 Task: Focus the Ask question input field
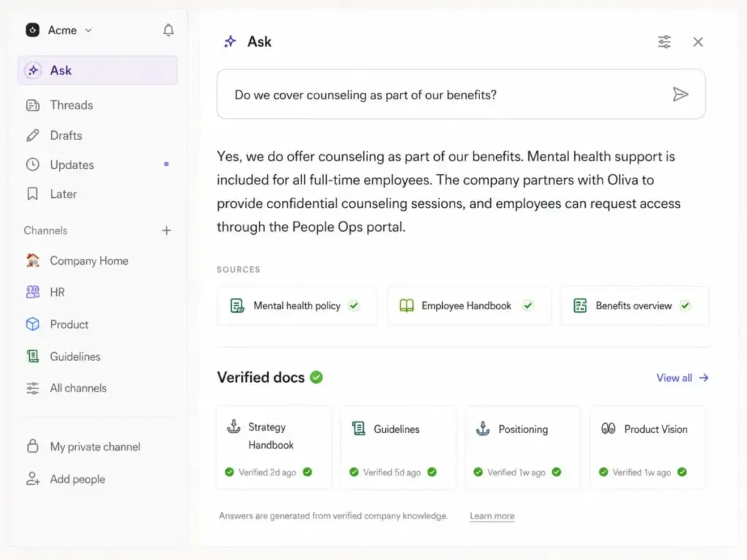(461, 94)
